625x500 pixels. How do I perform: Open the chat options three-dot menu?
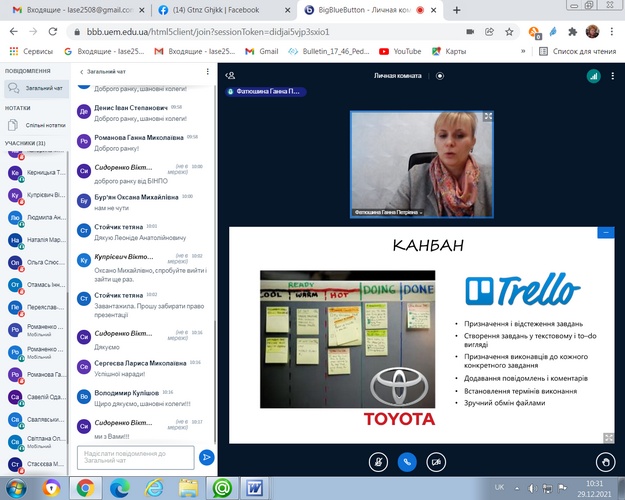208,71
